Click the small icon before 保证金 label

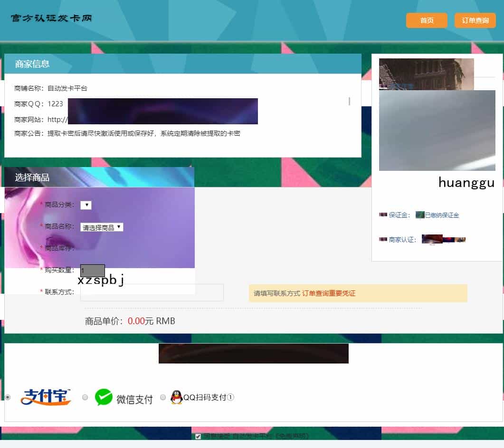tap(383, 215)
